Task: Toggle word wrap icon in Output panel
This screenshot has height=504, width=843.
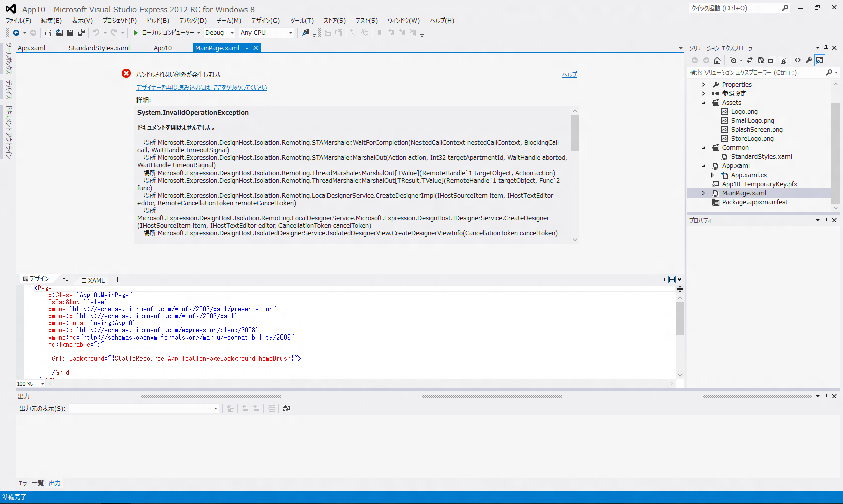Action: click(x=287, y=408)
